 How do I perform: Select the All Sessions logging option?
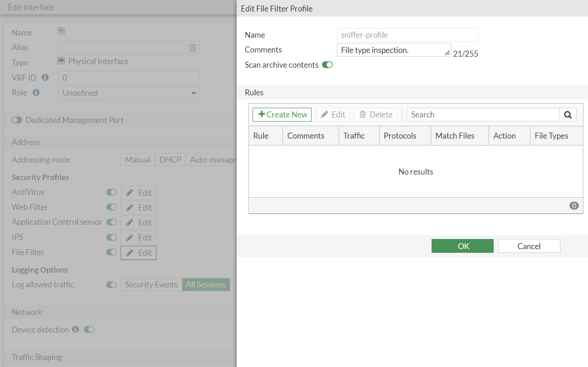click(x=206, y=285)
